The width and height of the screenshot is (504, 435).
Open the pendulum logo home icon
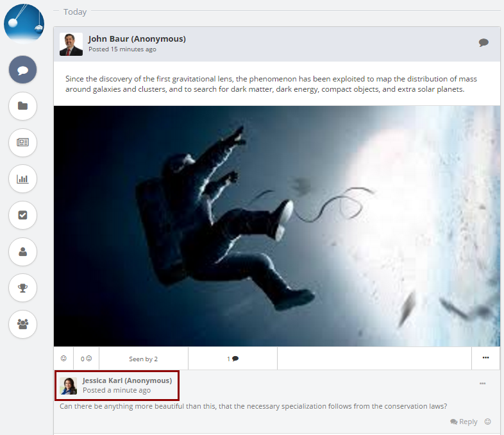pyautogui.click(x=24, y=24)
